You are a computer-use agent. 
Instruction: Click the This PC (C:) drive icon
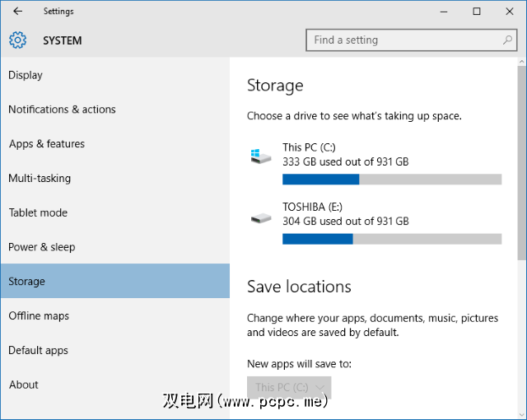coord(261,155)
